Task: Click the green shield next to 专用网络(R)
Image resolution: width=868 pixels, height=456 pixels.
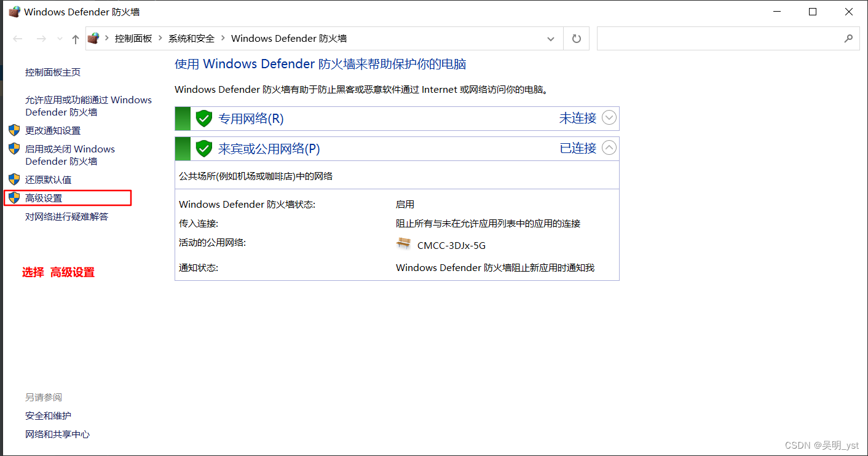Action: pyautogui.click(x=204, y=119)
